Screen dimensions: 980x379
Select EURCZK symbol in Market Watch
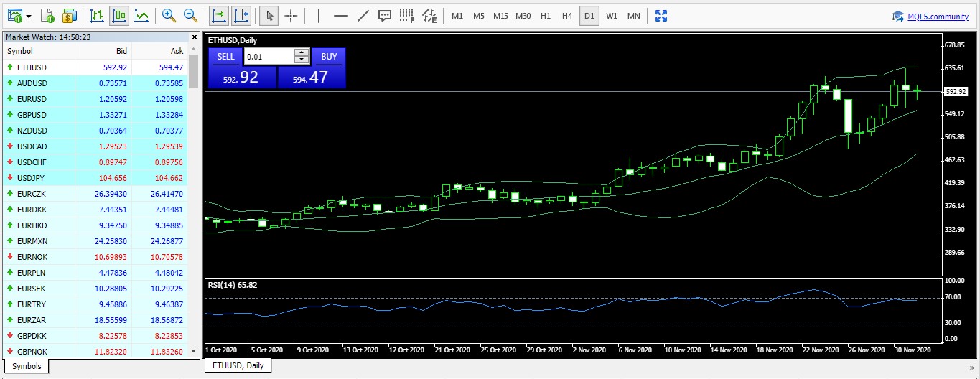[32, 194]
